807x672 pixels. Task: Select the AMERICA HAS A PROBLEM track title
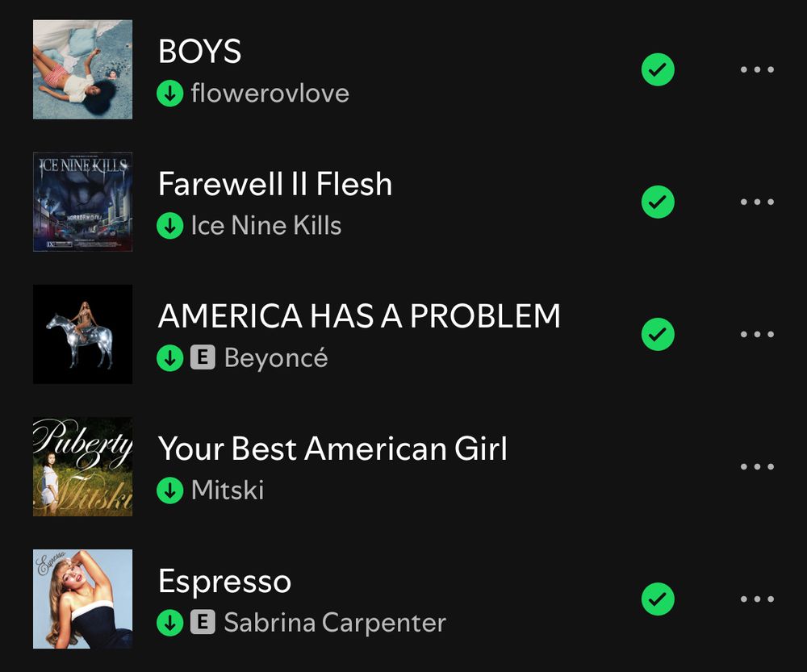click(359, 316)
